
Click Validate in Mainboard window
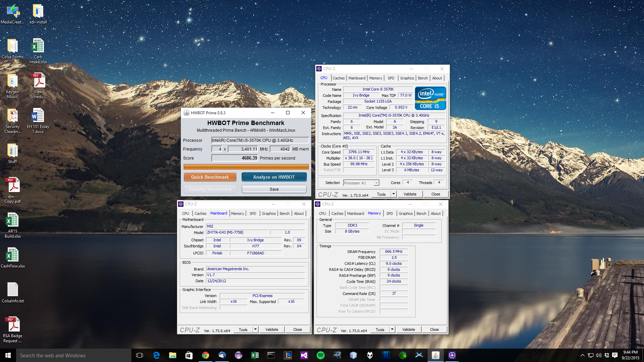pos(272,329)
